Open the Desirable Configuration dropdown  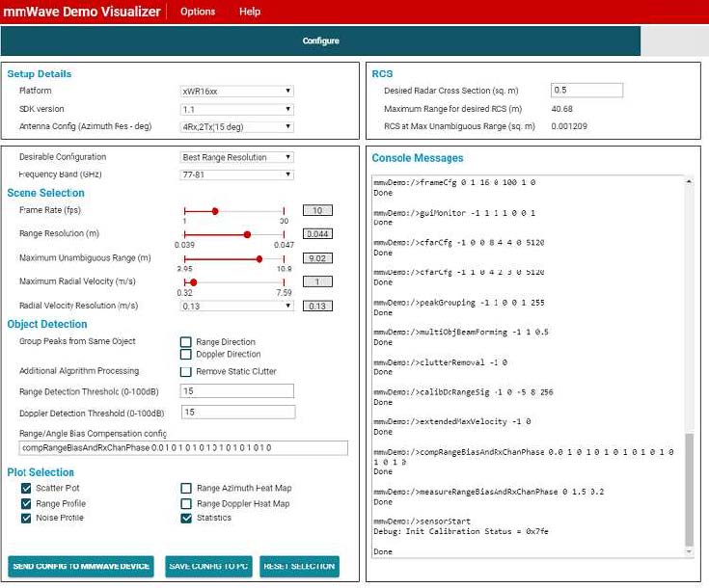click(x=236, y=157)
